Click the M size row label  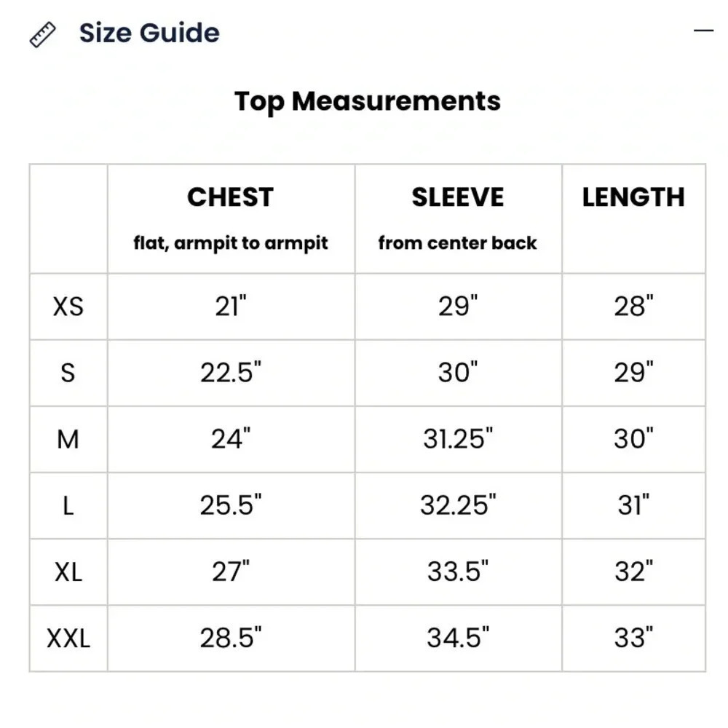point(68,439)
